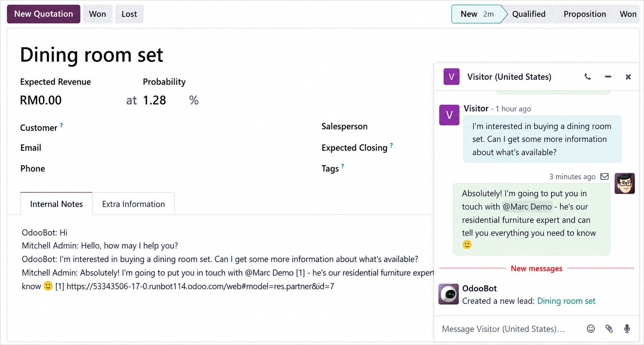Click Mitchell Admin's avatar picture

tap(624, 183)
